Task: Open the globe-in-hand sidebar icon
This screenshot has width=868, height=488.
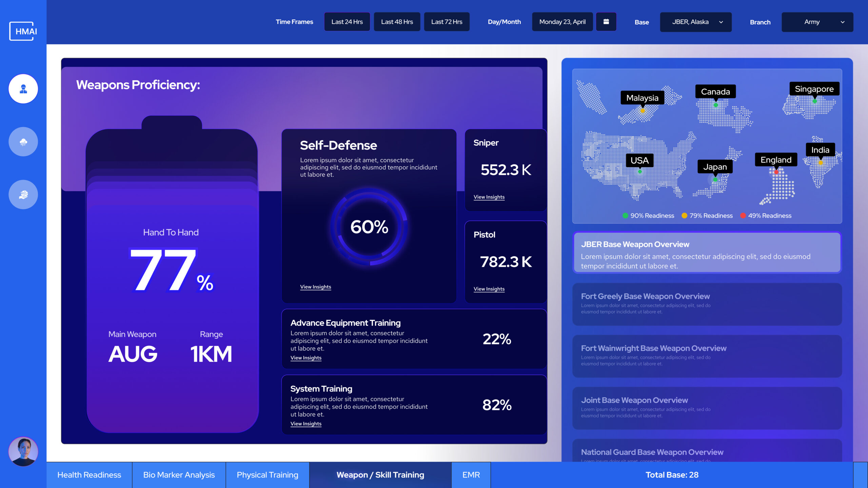Action: (x=23, y=195)
